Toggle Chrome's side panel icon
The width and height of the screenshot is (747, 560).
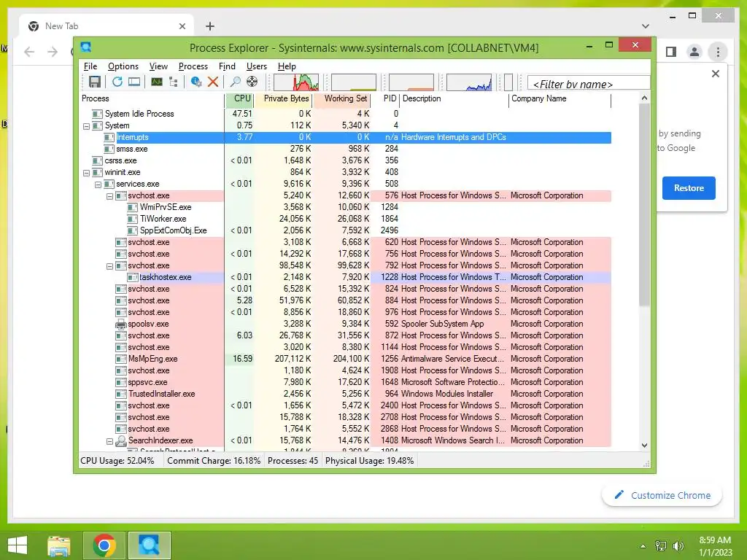click(x=671, y=52)
